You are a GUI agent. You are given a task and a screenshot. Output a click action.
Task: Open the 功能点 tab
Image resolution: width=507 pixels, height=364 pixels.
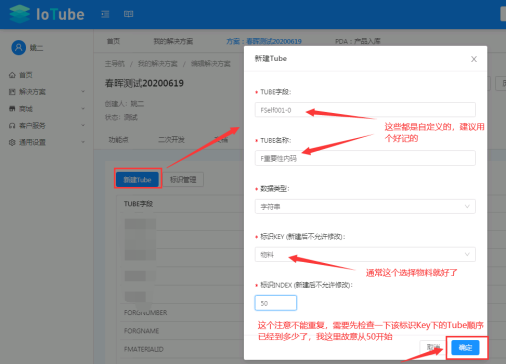click(x=119, y=139)
